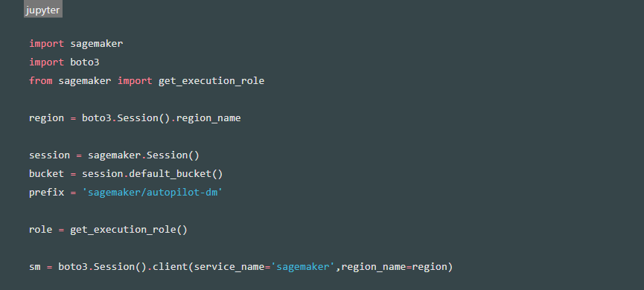Place cursor on 'import sagemaker' line
This screenshot has width=644, height=290.
pyautogui.click(x=76, y=43)
